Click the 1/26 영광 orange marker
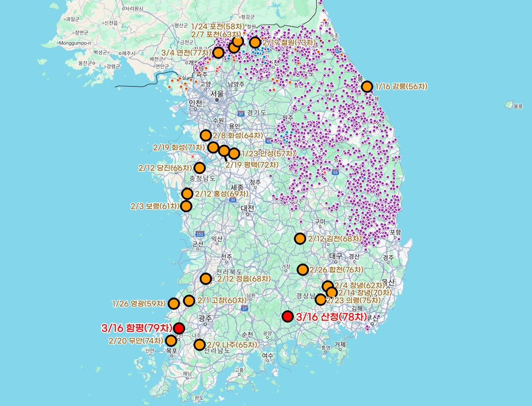 [x=174, y=304]
